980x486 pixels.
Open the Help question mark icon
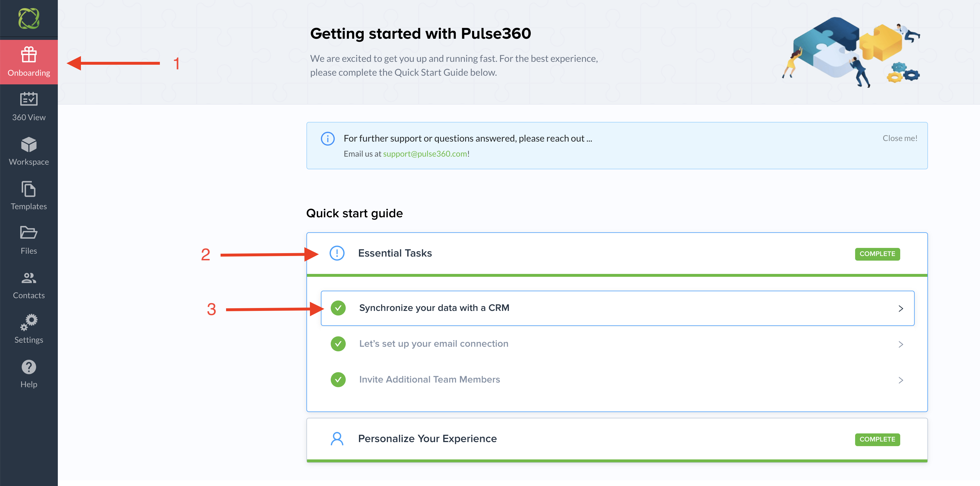click(29, 367)
